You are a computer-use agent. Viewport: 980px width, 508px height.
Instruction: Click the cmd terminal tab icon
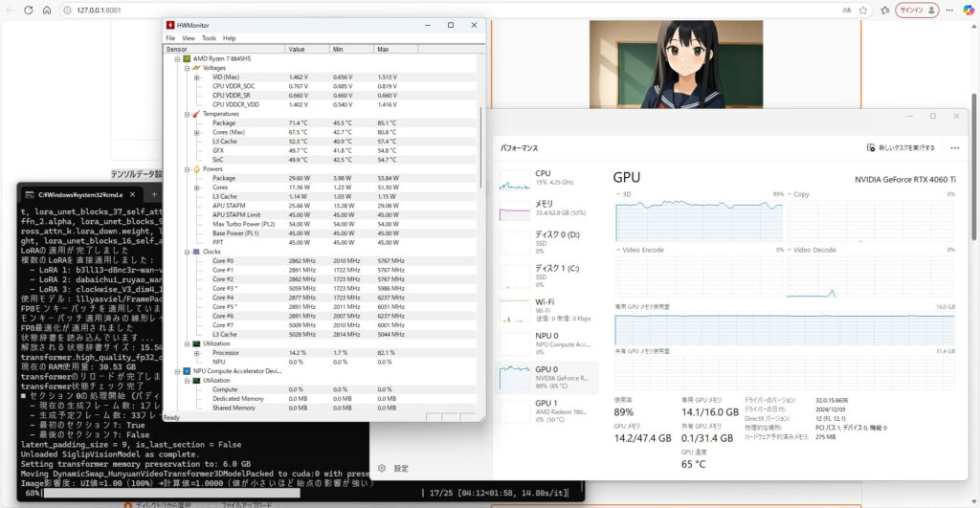pos(30,194)
